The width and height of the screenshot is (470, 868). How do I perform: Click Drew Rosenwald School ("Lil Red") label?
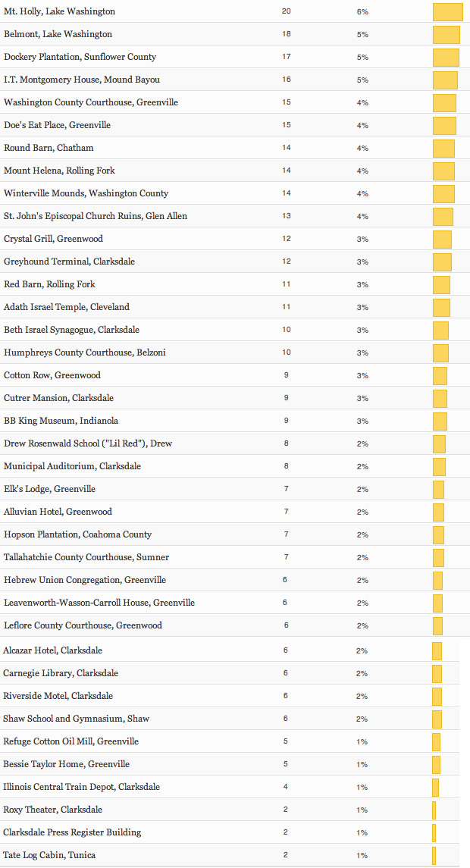point(88,443)
